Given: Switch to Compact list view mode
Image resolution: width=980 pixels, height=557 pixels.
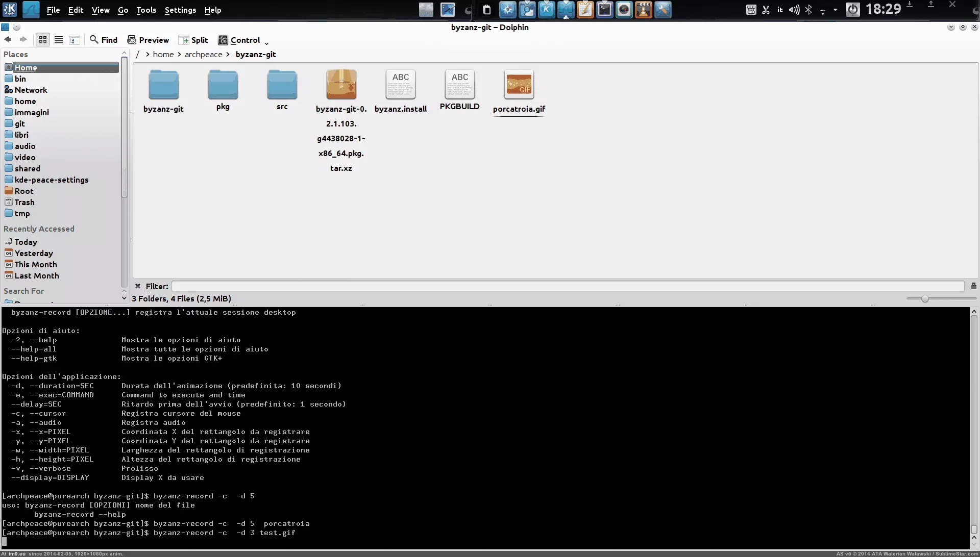Looking at the screenshot, I should [59, 40].
